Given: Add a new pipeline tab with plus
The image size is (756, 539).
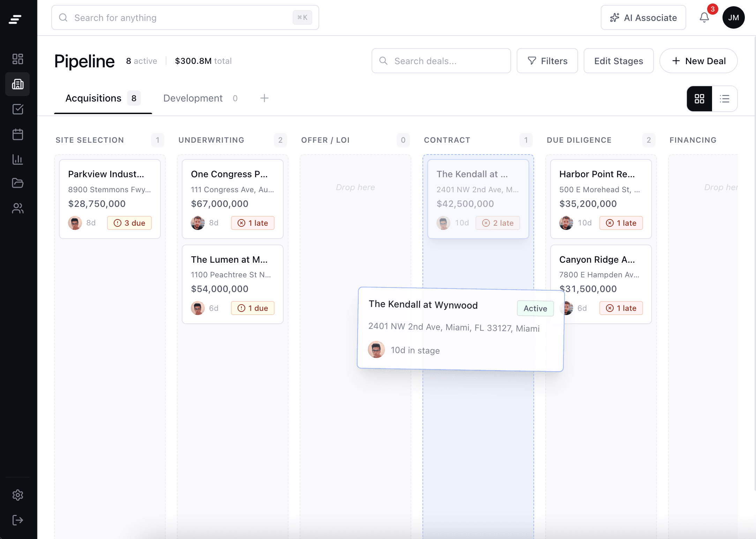Looking at the screenshot, I should [x=264, y=98].
